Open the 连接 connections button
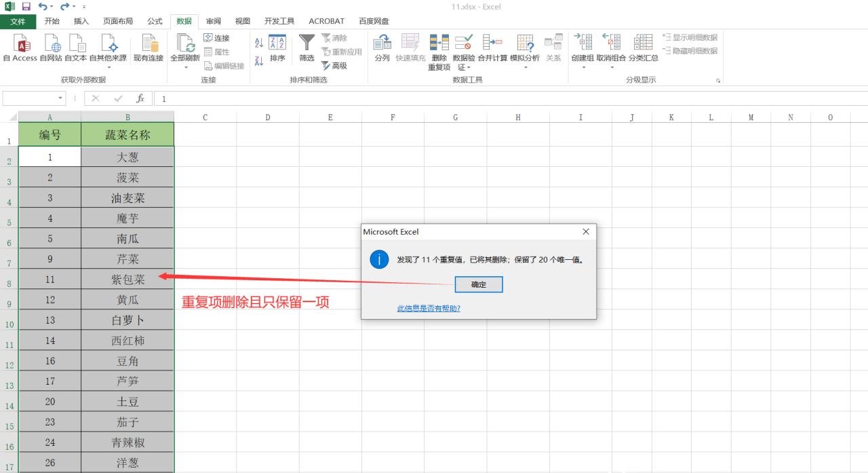Image resolution: width=868 pixels, height=473 pixels. (x=217, y=38)
